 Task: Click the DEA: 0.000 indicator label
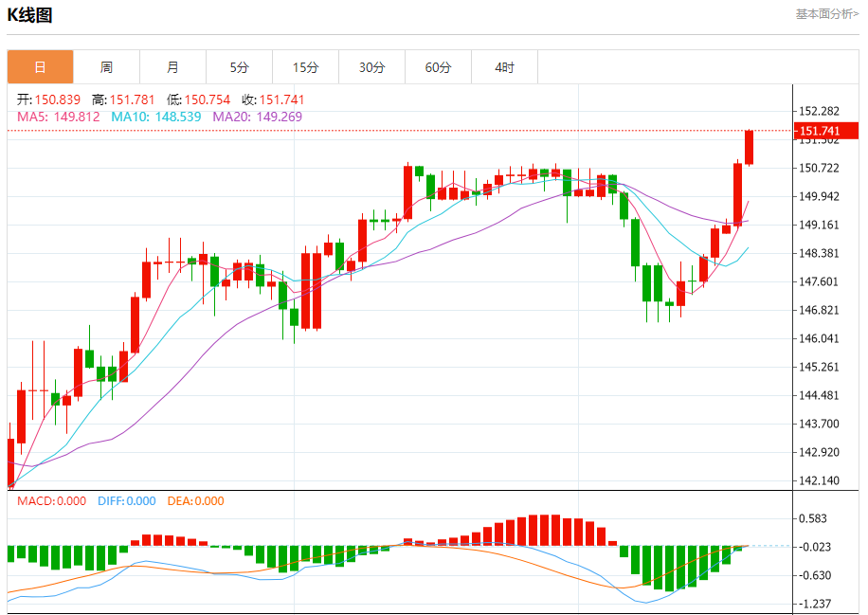pyautogui.click(x=195, y=501)
